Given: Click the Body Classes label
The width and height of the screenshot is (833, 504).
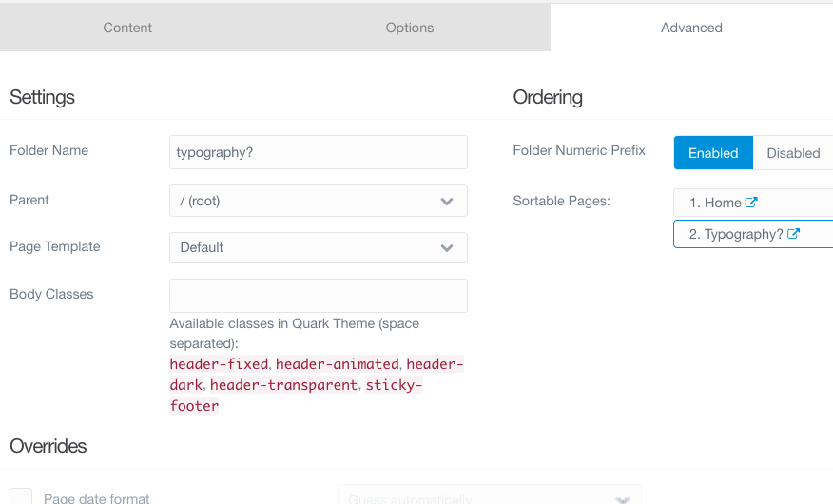Looking at the screenshot, I should (51, 294).
